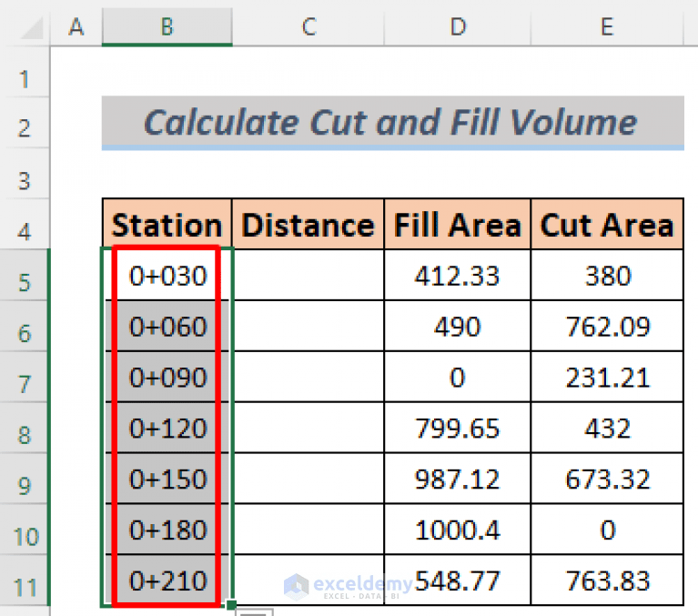Click Cut Area value 380

(x=607, y=275)
